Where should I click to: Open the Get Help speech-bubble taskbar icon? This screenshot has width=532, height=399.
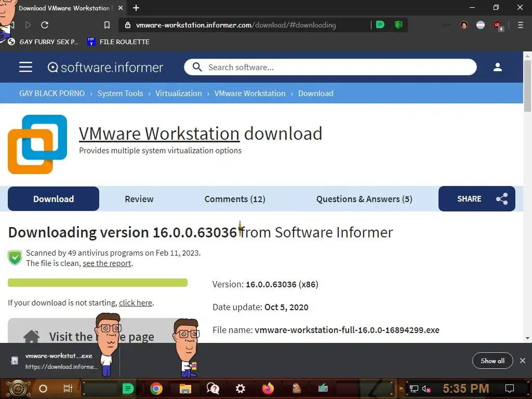[x=212, y=389]
